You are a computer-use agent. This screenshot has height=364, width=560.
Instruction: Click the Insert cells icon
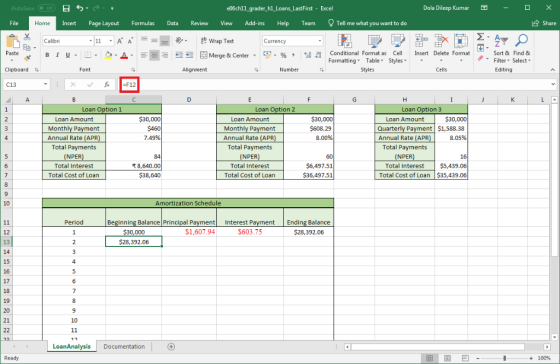pos(421,41)
